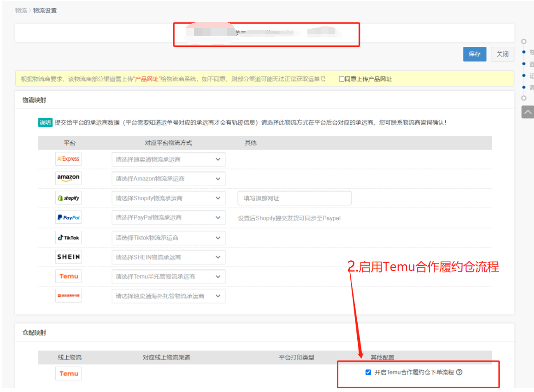
Task: Click 其他 column header
Action: coord(251,143)
